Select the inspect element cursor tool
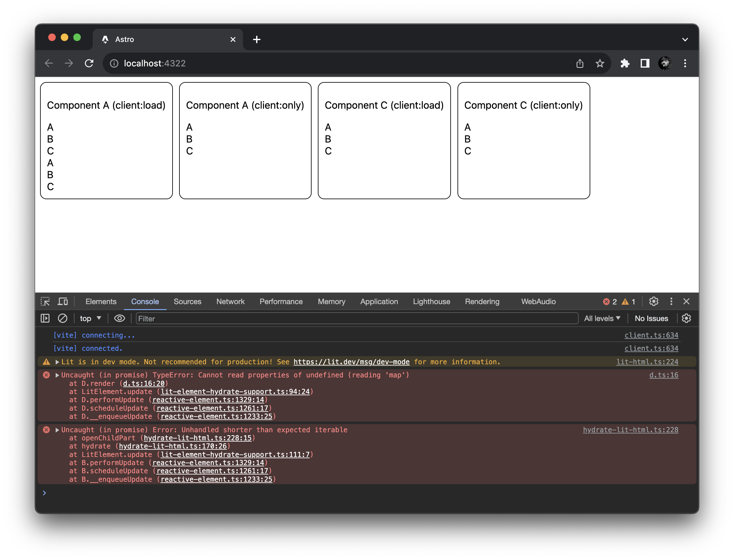The image size is (734, 560). pyautogui.click(x=45, y=301)
